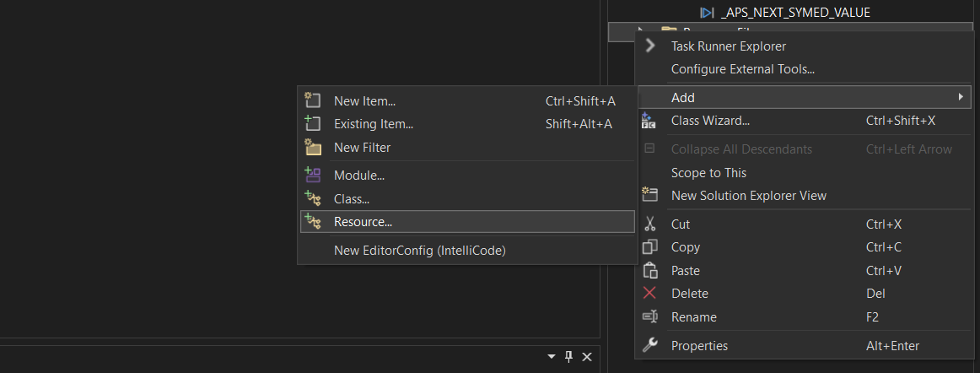This screenshot has width=980, height=373.
Task: Click the Paste clipboard icon
Action: tap(649, 271)
